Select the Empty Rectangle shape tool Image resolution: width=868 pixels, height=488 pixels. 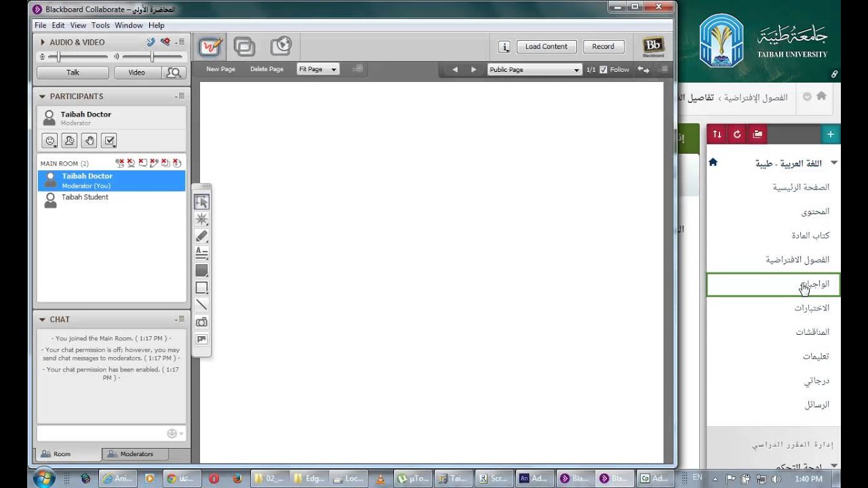(201, 287)
